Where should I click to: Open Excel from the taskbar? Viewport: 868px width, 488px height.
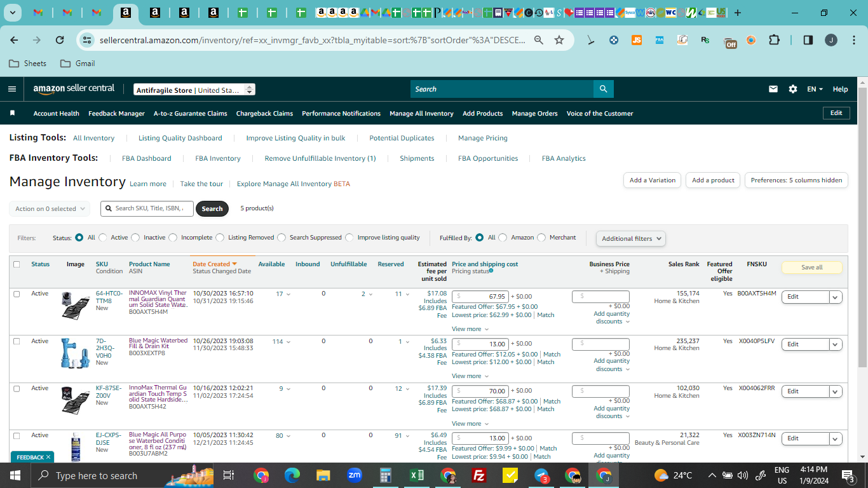417,475
